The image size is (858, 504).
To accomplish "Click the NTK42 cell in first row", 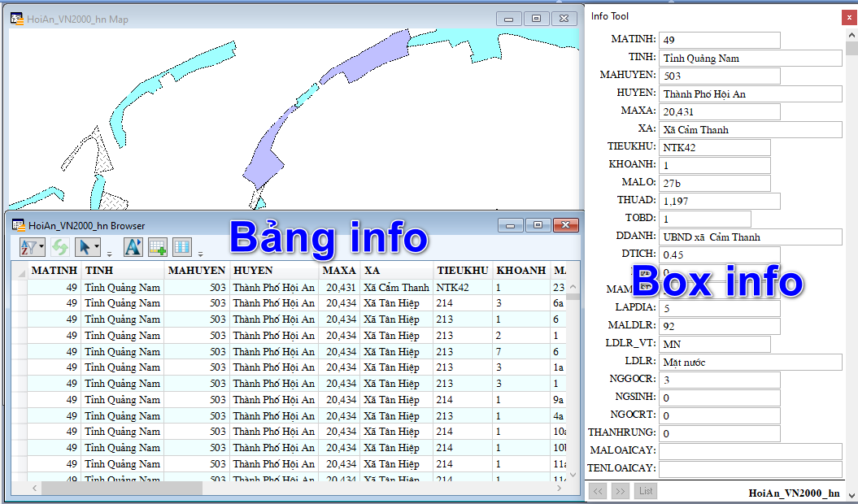I will [463, 287].
